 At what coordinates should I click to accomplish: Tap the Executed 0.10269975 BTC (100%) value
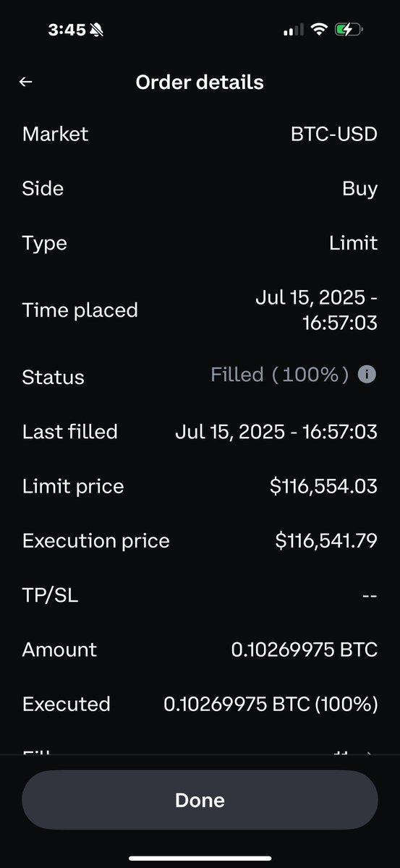(271, 705)
